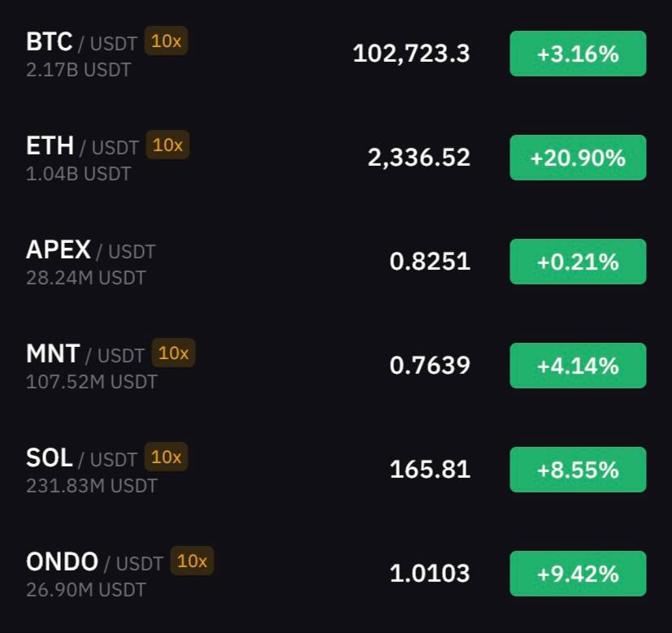This screenshot has width=672, height=633.
Task: Click the ETH price 2,336.52
Action: pyautogui.click(x=418, y=158)
